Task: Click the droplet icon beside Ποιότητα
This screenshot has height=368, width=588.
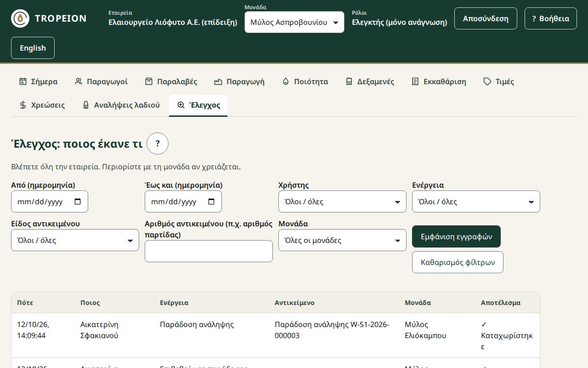Action: tap(286, 81)
